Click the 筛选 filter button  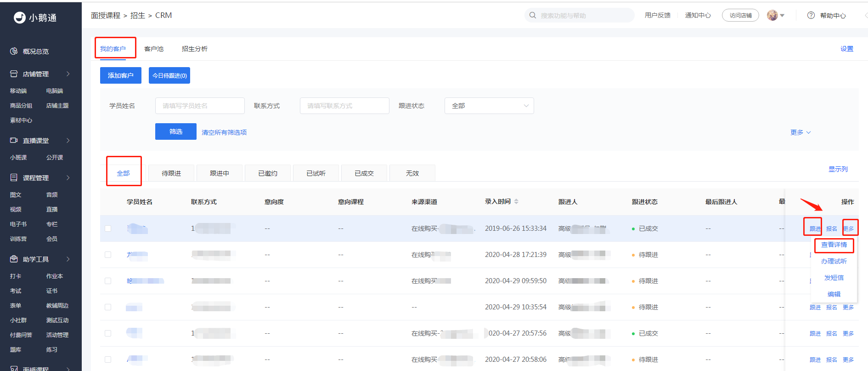pyautogui.click(x=176, y=131)
